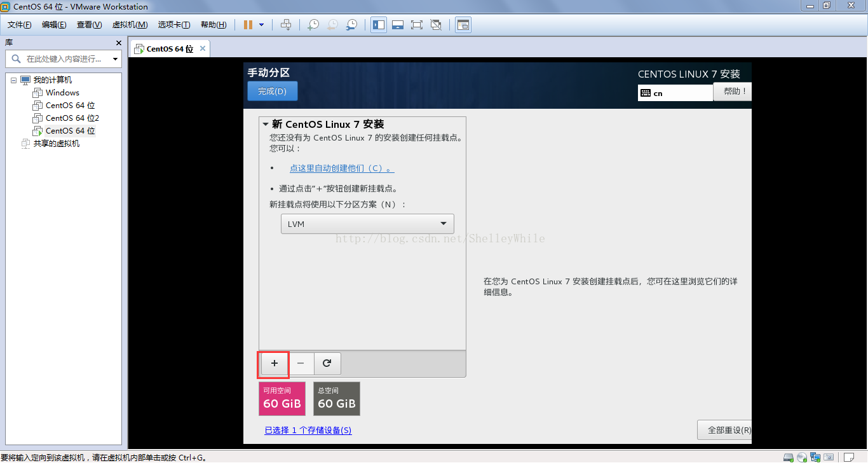Click the Unity mode toolbar icon
This screenshot has width=868, height=463.
436,25
